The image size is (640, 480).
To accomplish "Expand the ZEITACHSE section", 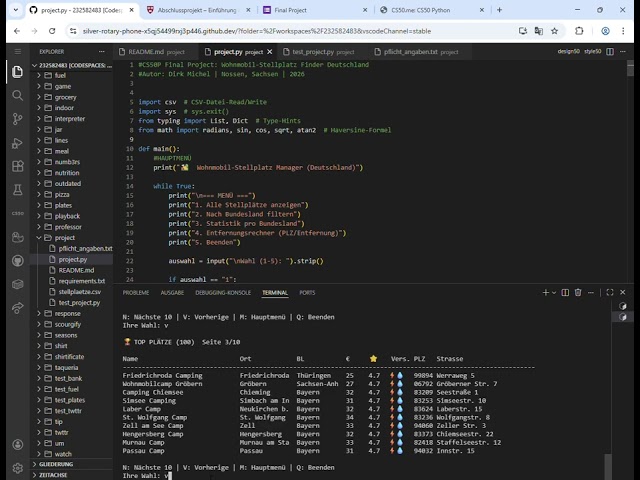I will (54, 475).
